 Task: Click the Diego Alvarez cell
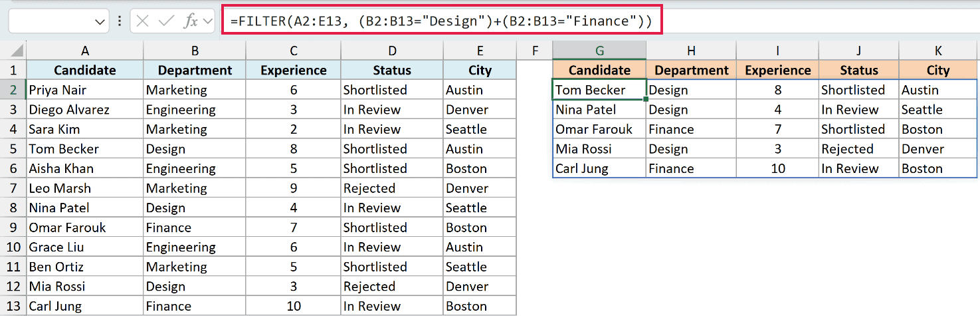pos(84,110)
